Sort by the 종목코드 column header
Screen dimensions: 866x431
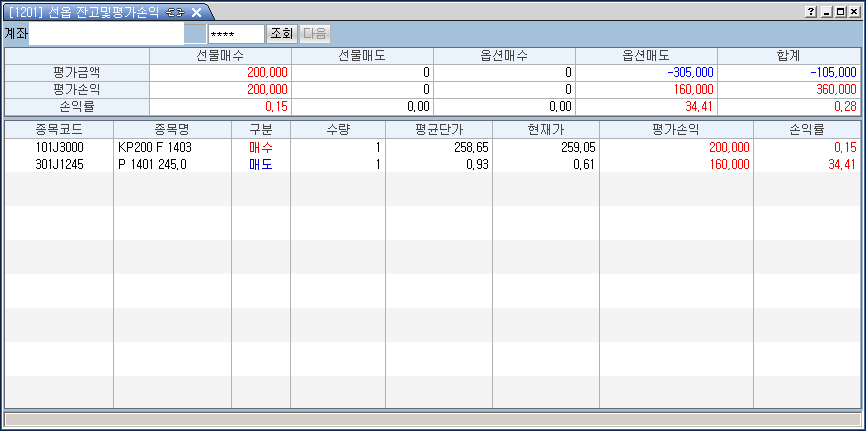point(59,129)
